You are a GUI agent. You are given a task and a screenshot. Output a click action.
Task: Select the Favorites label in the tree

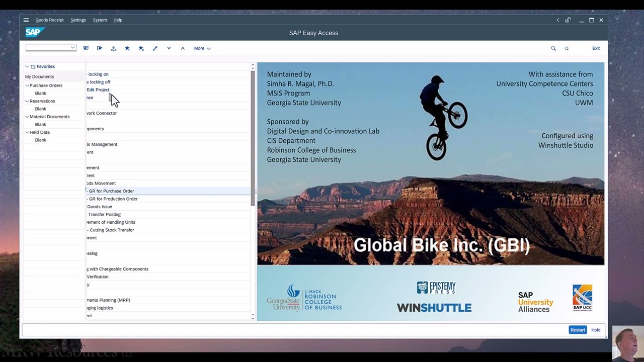45,66
